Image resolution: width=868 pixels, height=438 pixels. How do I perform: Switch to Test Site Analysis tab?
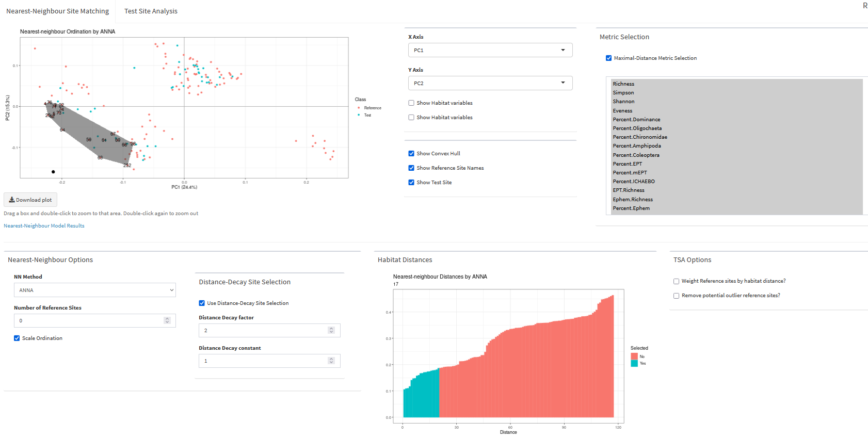(x=151, y=11)
